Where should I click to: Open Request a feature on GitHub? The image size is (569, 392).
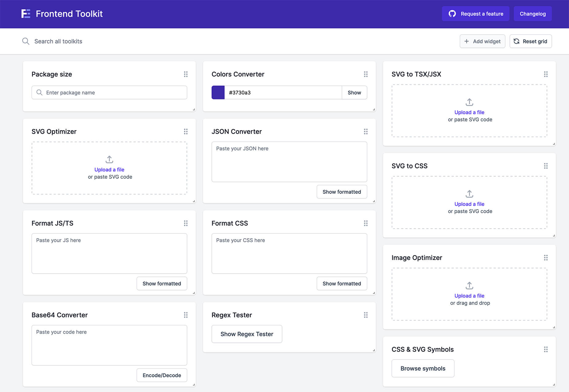475,14
